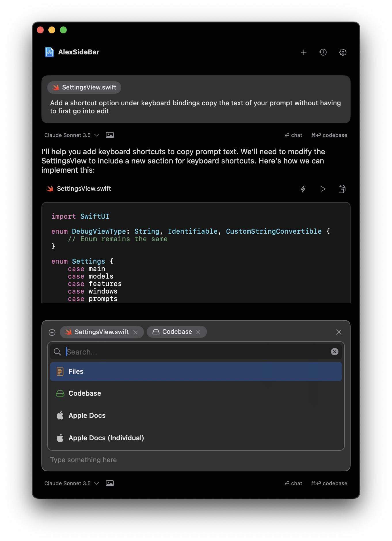Click the yellow minimize window button
This screenshot has width=392, height=541.
point(52,30)
